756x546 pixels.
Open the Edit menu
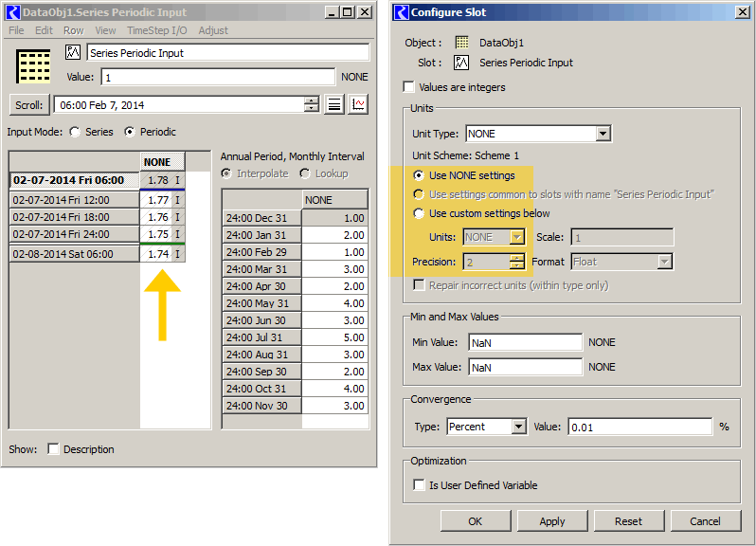coord(44,30)
